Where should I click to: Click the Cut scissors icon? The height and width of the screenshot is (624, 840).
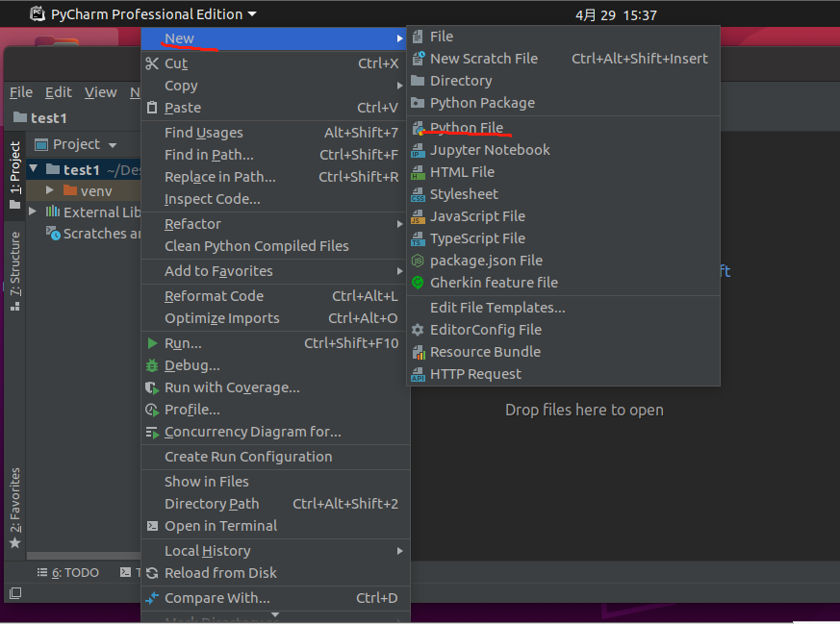point(152,63)
